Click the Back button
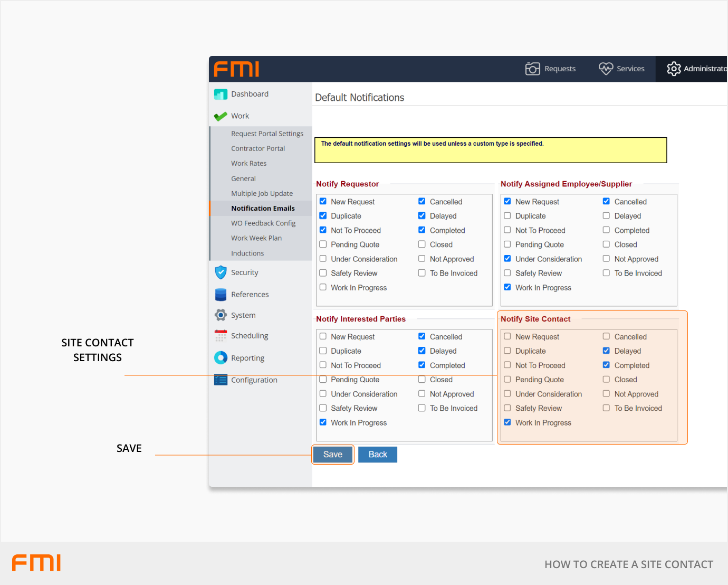The width and height of the screenshot is (728, 585). coord(377,455)
